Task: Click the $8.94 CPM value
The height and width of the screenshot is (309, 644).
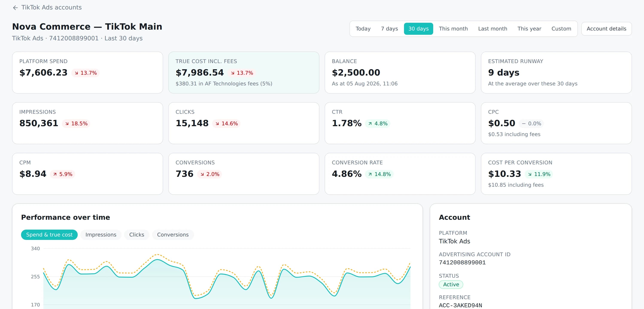Action: click(33, 174)
